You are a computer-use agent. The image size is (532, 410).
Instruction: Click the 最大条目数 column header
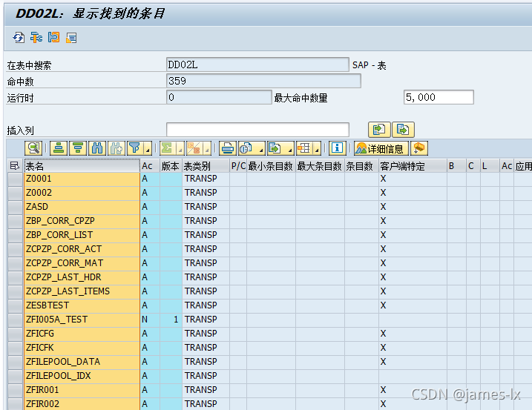point(320,166)
